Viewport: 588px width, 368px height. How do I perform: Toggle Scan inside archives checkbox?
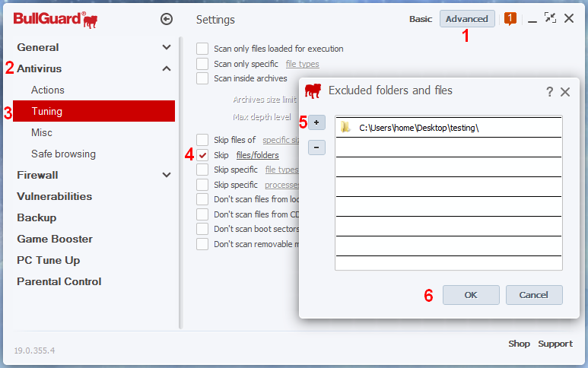[x=202, y=78]
